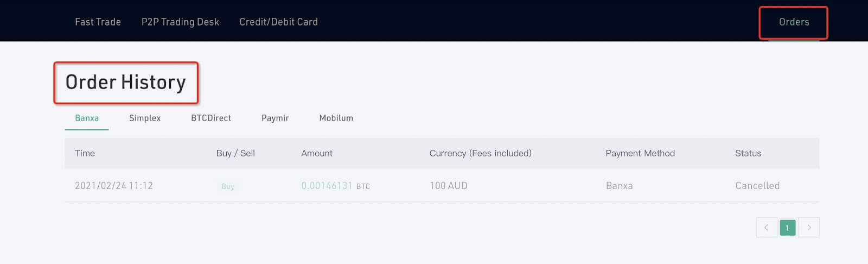The height and width of the screenshot is (264, 868).
Task: Click the Cancelled status of the order
Action: click(757, 186)
